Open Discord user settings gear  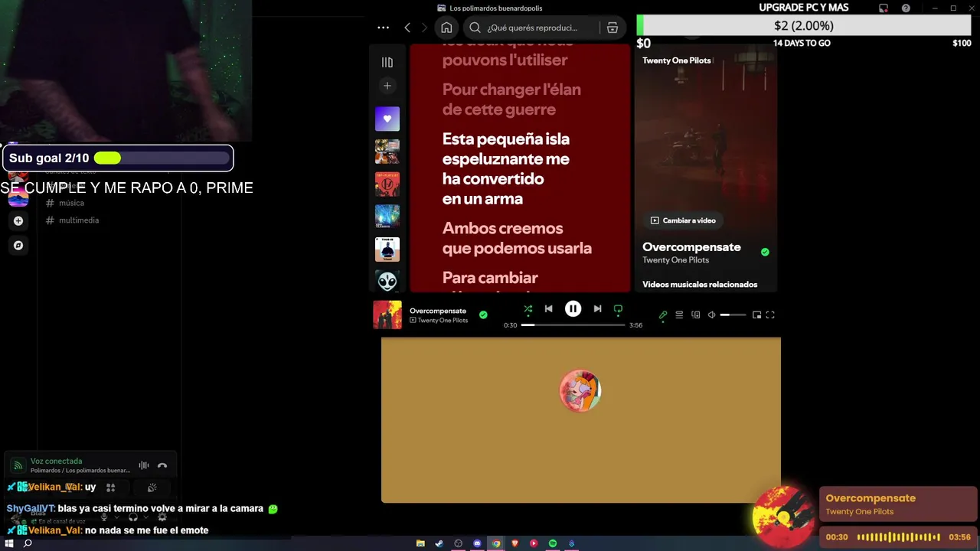162,517
